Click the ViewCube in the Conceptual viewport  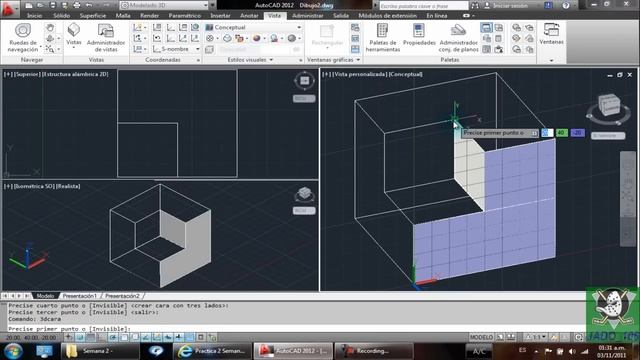pyautogui.click(x=609, y=105)
